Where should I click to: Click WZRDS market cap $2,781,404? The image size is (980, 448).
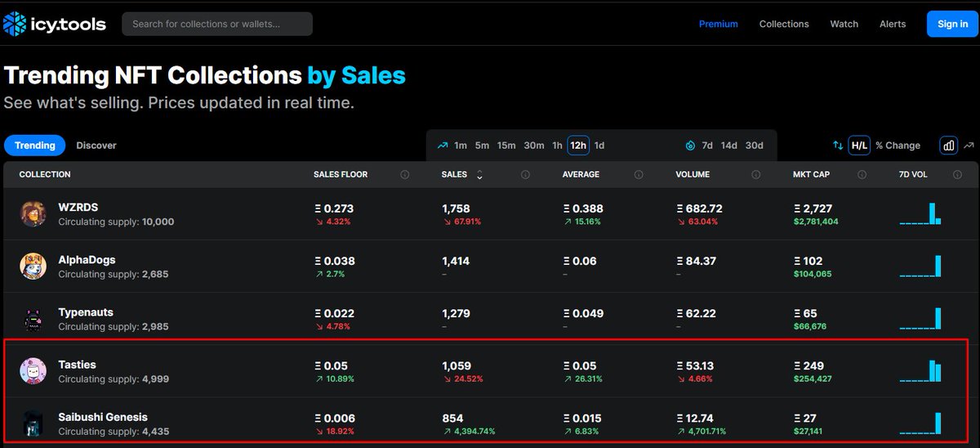point(816,222)
